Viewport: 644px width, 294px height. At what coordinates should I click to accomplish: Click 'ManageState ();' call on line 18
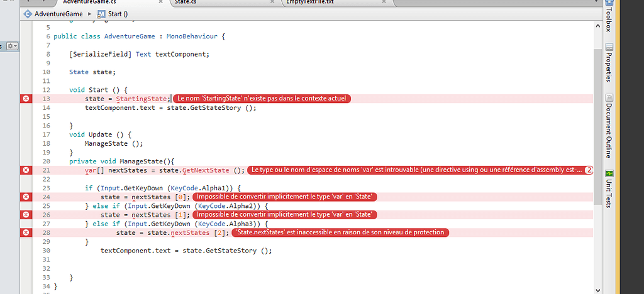[114, 143]
